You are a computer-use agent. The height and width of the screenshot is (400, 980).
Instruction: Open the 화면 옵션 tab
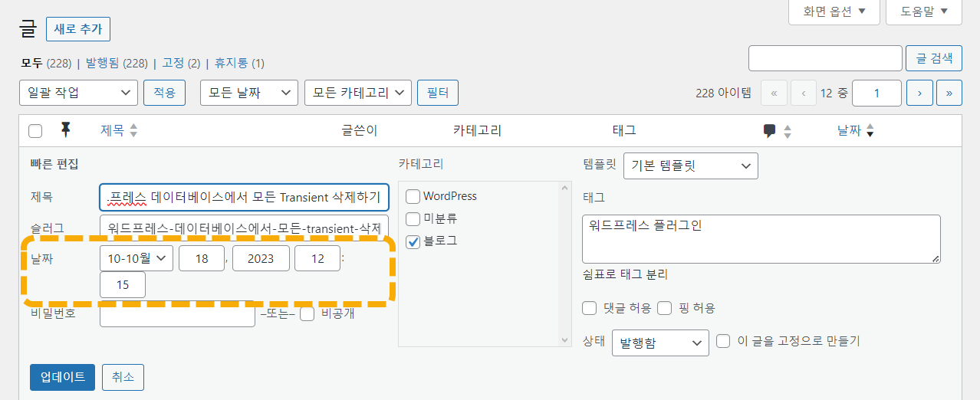834,11
